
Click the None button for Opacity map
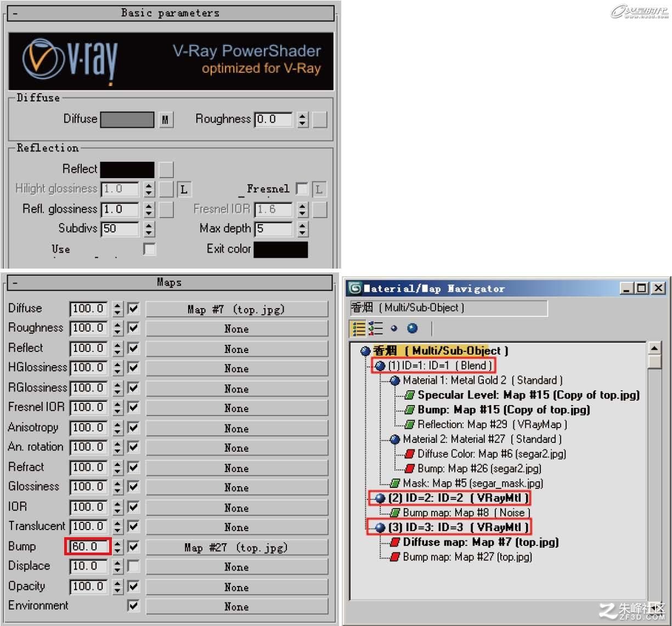[x=236, y=587]
